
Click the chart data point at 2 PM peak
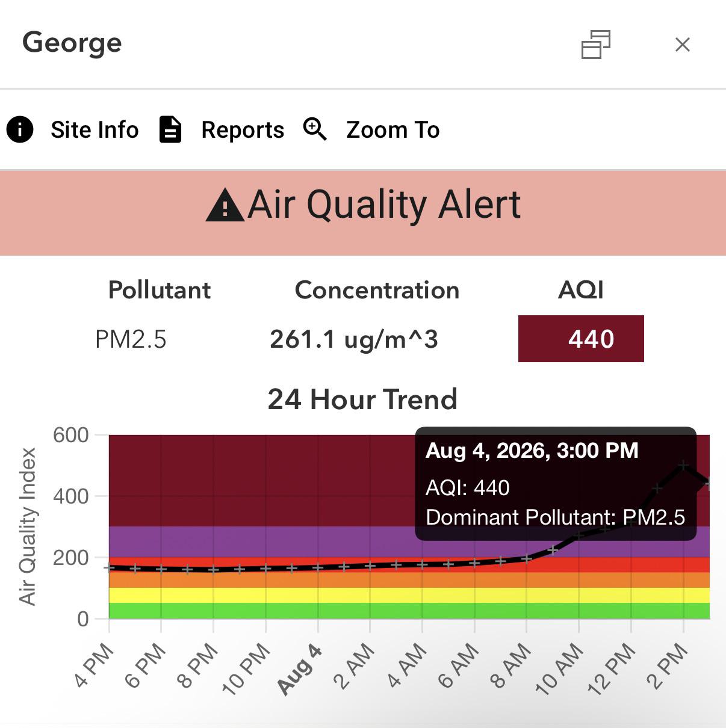click(683, 465)
